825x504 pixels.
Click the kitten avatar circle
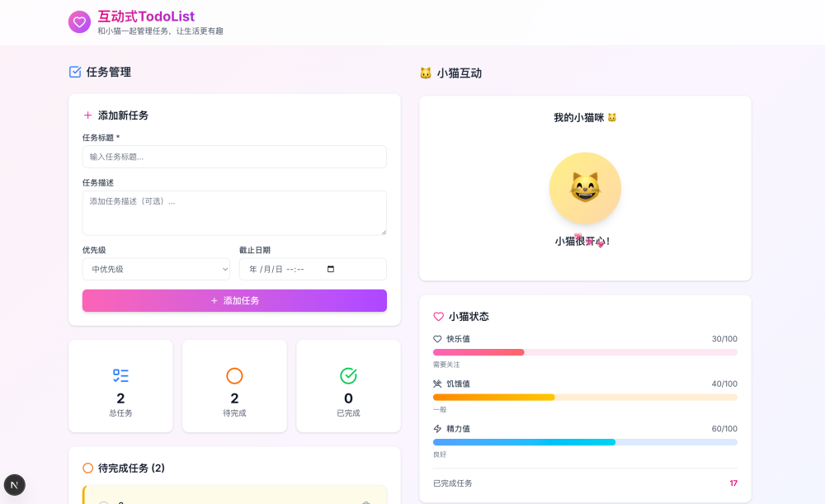tap(585, 188)
